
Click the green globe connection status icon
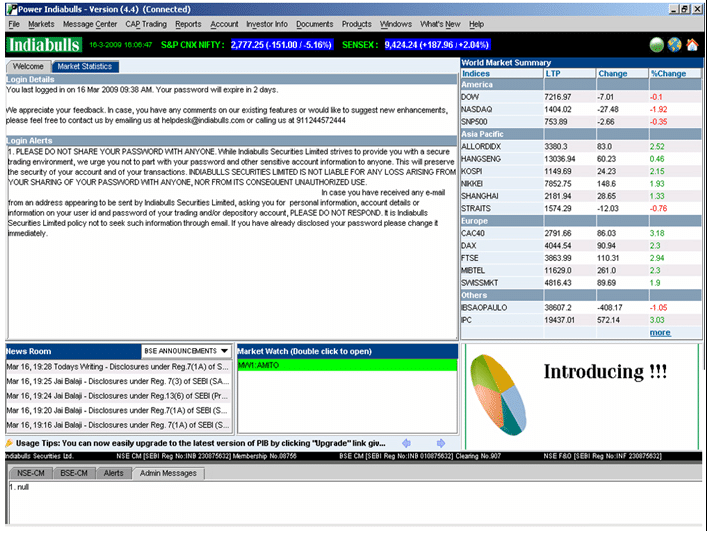tap(657, 45)
